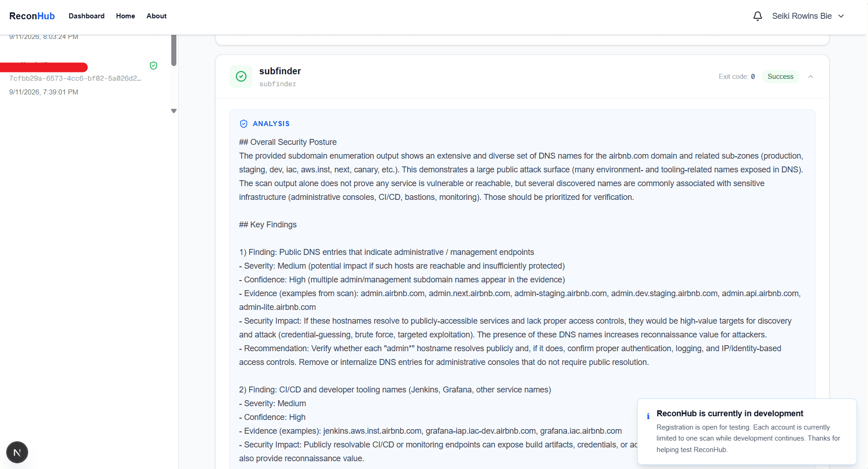Go to the Home nav item
Screen dimensions: 868x469
point(126,16)
